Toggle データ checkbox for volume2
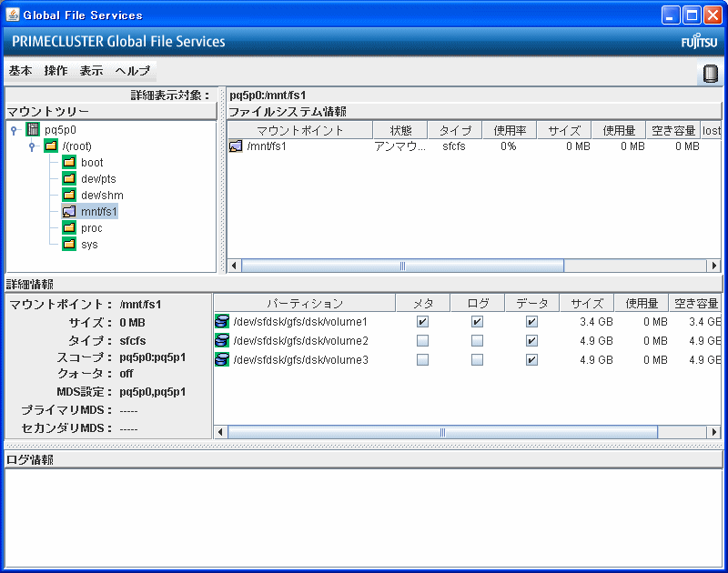Viewport: 728px width, 573px height. 531,340
